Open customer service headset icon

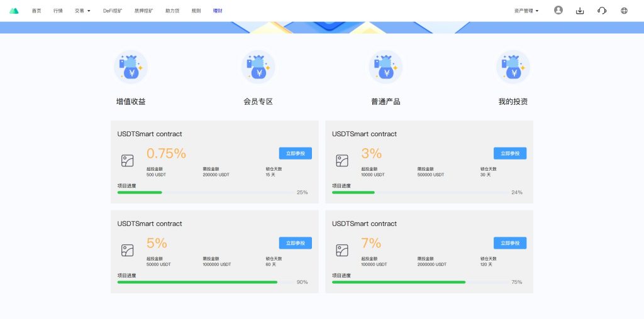pos(602,11)
